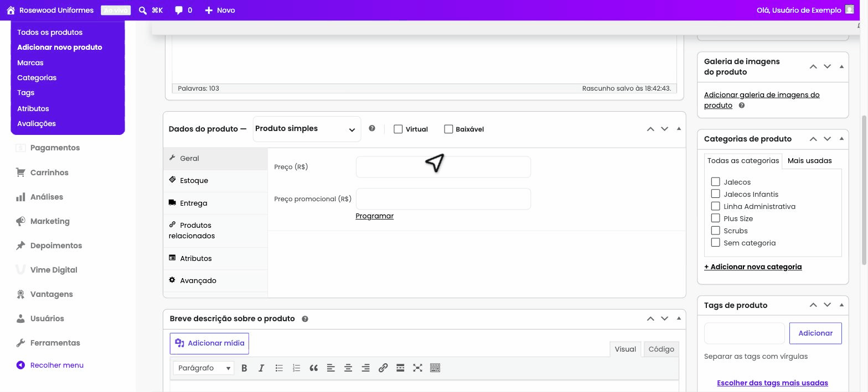Open the Produtos relacionados tab

(215, 231)
